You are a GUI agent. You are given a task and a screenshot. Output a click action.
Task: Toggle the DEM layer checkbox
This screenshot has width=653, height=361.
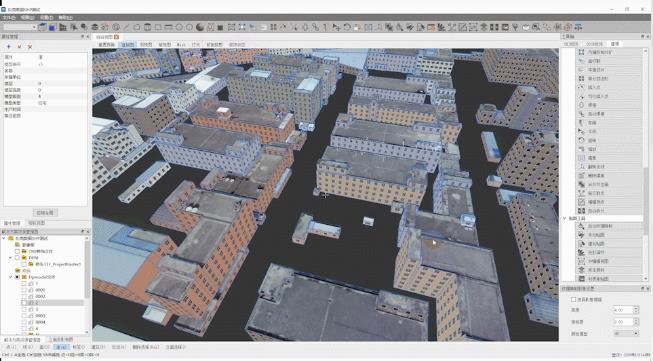(17, 258)
